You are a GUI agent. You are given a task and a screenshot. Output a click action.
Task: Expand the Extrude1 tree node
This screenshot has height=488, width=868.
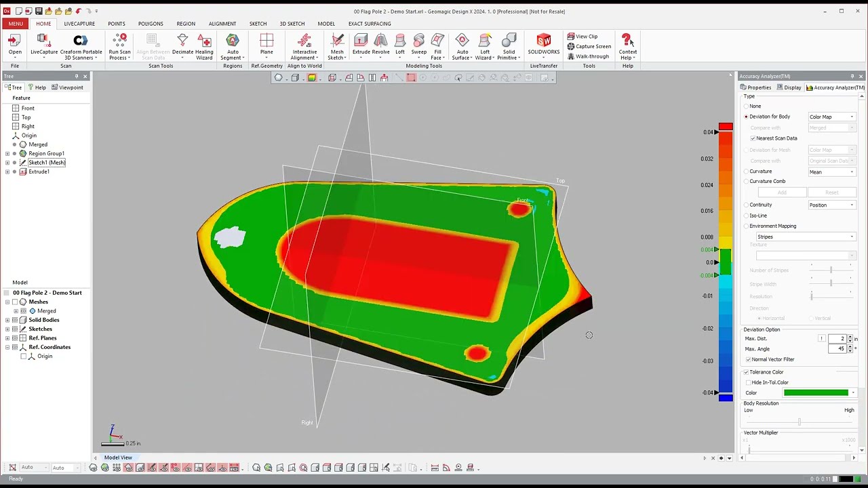point(7,171)
